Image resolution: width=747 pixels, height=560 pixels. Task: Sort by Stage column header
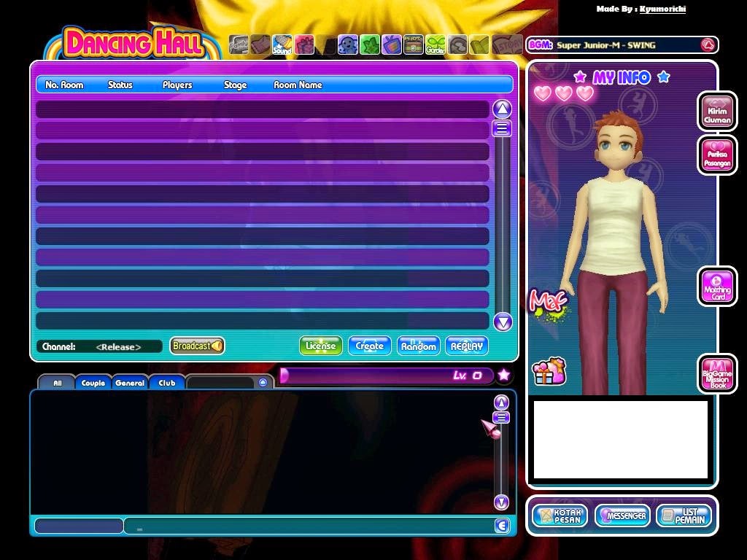236,85
